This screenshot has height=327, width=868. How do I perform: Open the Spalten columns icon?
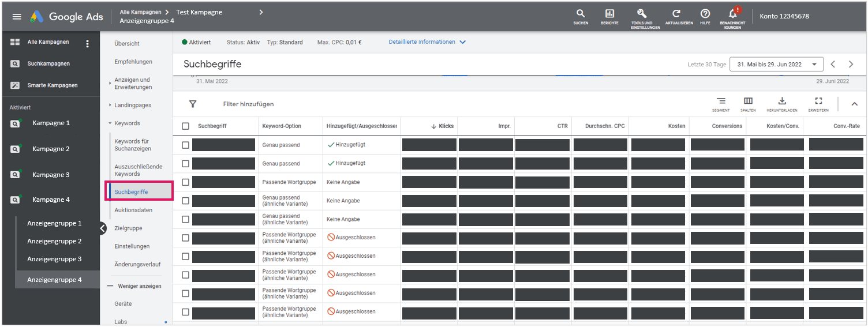click(748, 104)
